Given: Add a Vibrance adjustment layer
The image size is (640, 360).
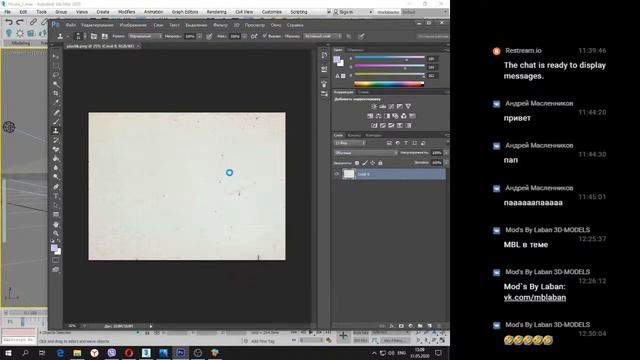Looking at the screenshot, I should click(x=408, y=107).
